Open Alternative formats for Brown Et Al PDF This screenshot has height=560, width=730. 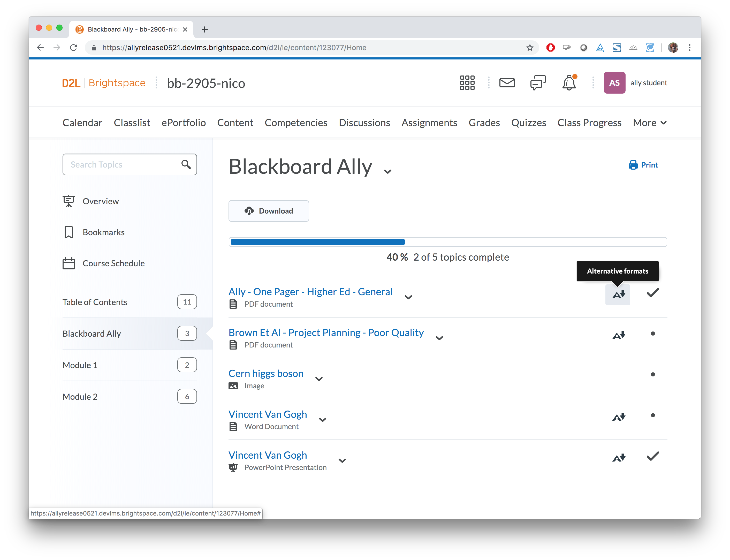click(618, 335)
